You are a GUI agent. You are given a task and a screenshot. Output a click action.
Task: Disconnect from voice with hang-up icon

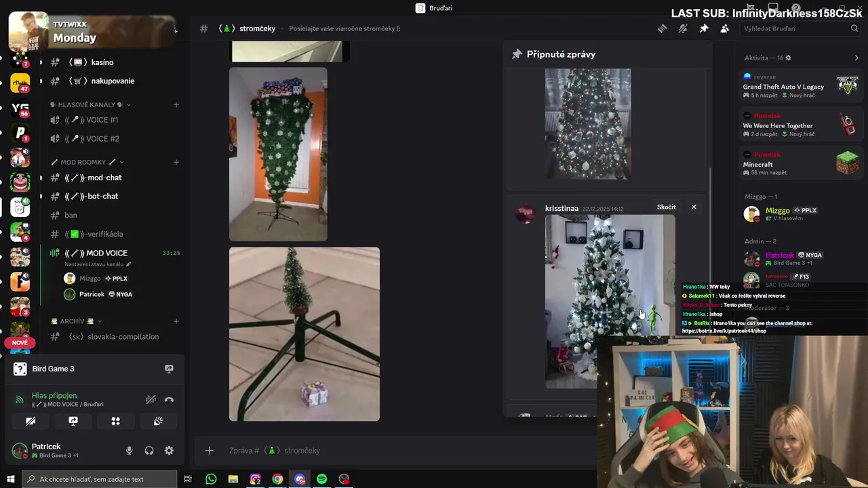pos(169,399)
